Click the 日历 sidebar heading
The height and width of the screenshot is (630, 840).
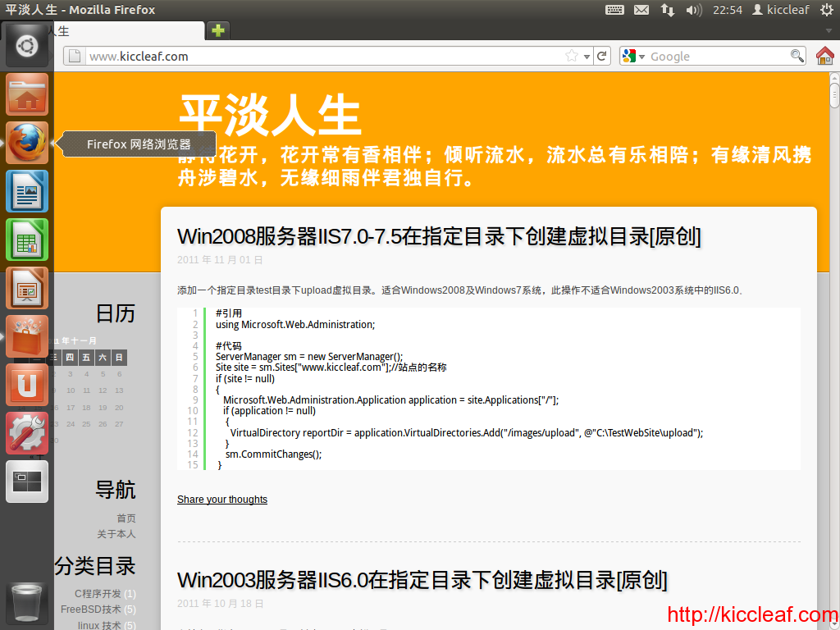coord(115,314)
